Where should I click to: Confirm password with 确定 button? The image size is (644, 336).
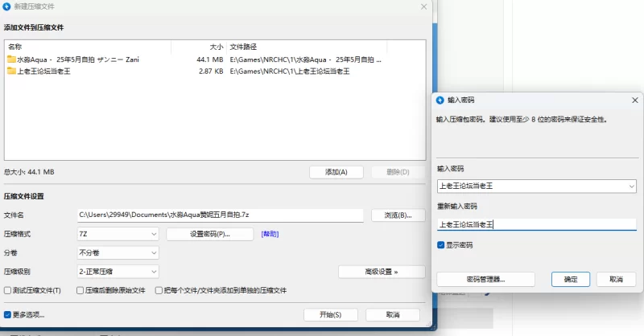571,280
